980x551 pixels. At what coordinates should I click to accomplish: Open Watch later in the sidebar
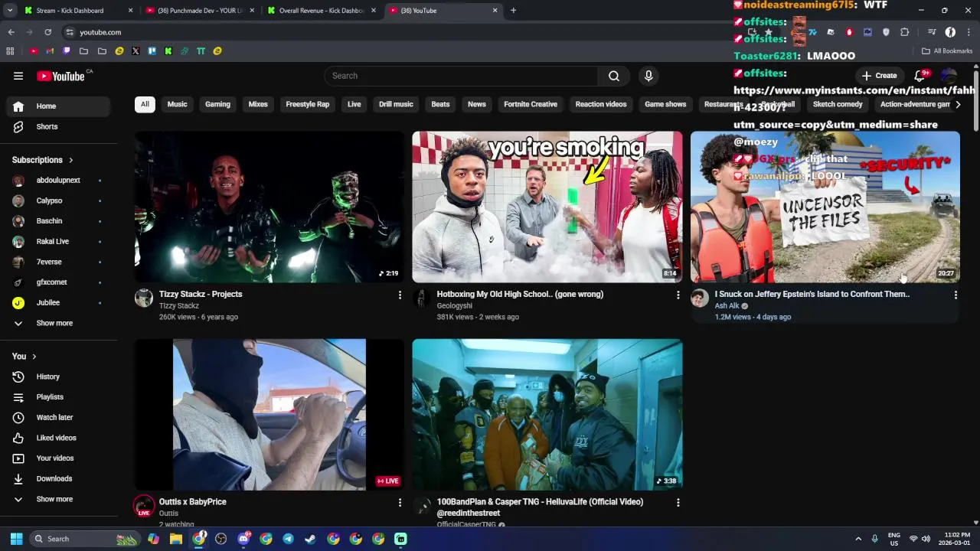58,417
